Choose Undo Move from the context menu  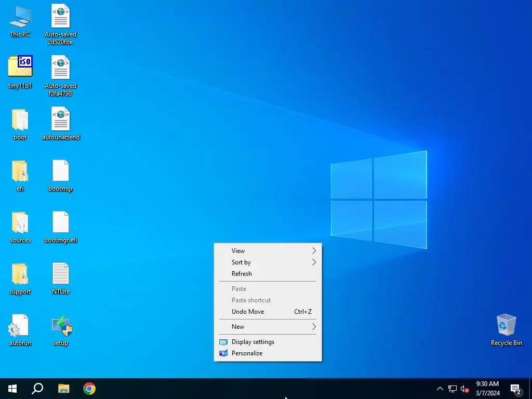coord(268,312)
